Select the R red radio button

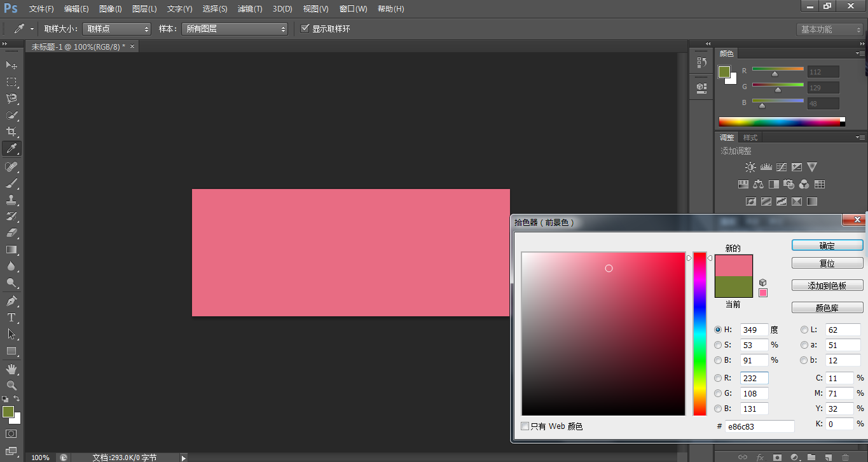pyautogui.click(x=718, y=378)
